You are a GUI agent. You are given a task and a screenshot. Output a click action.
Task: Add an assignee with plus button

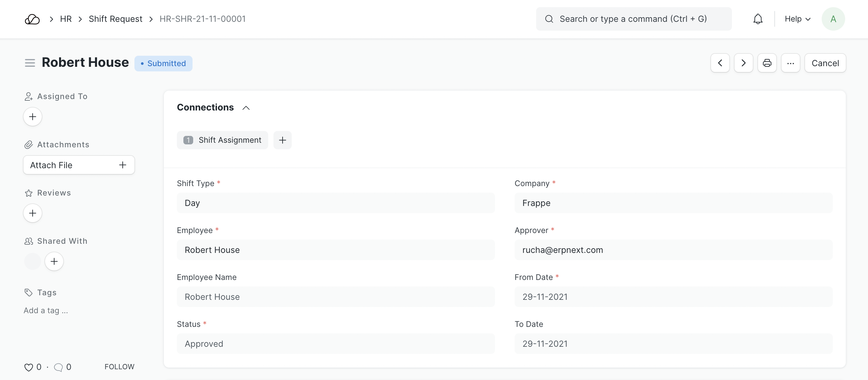(33, 117)
